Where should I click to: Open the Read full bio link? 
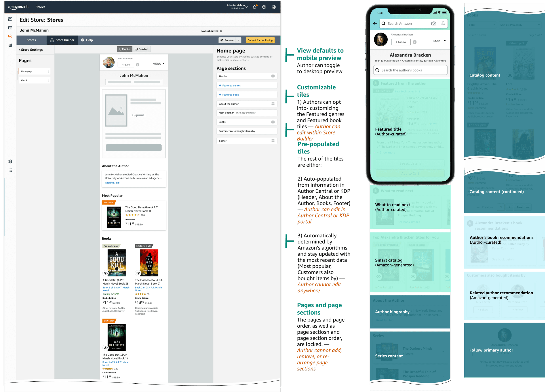click(x=112, y=183)
